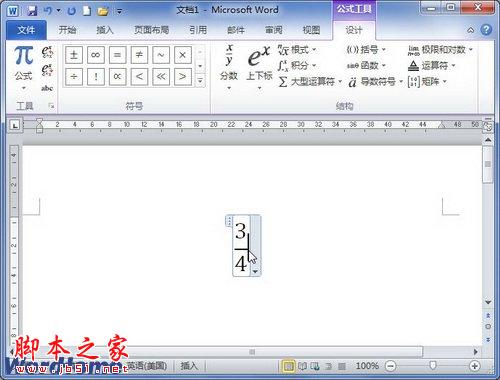Switch to the 审阅 review tab
The height and width of the screenshot is (380, 500).
click(274, 30)
